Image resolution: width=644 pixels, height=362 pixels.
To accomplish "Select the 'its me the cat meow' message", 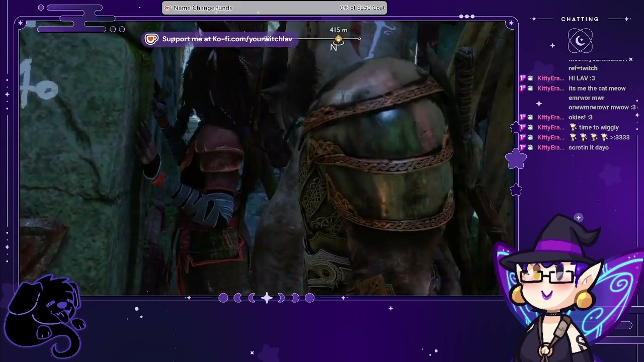I will [597, 88].
